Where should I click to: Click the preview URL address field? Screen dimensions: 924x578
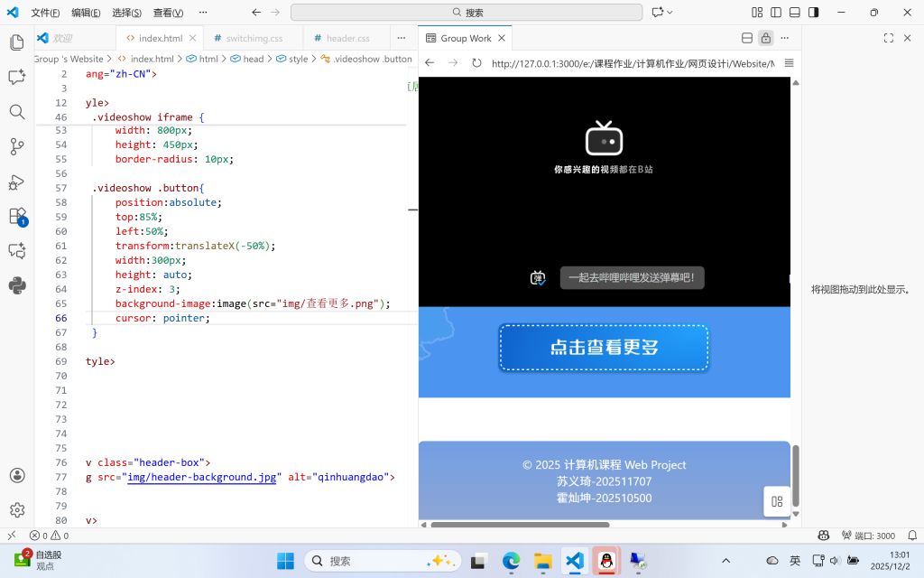pos(632,63)
